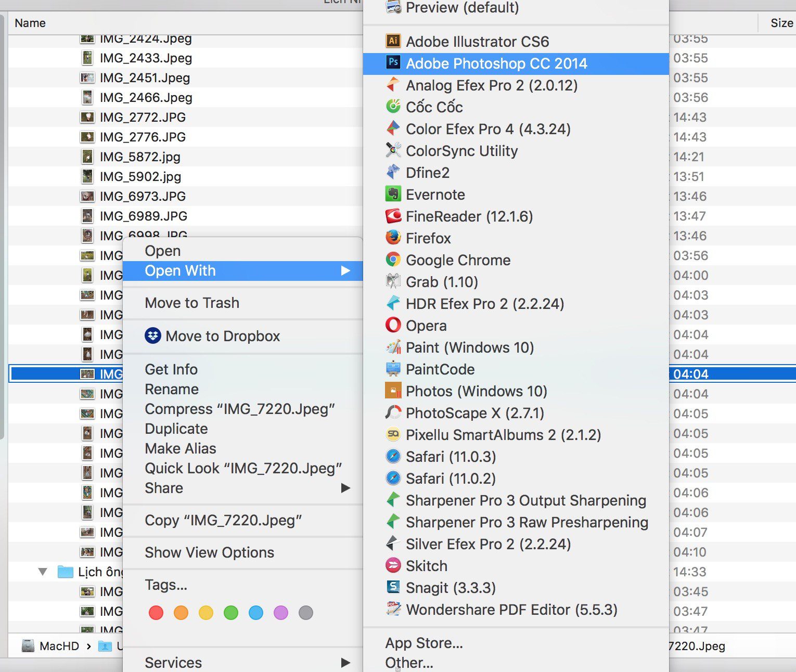Click the Dfine2 app icon
The image size is (796, 672).
click(x=393, y=172)
